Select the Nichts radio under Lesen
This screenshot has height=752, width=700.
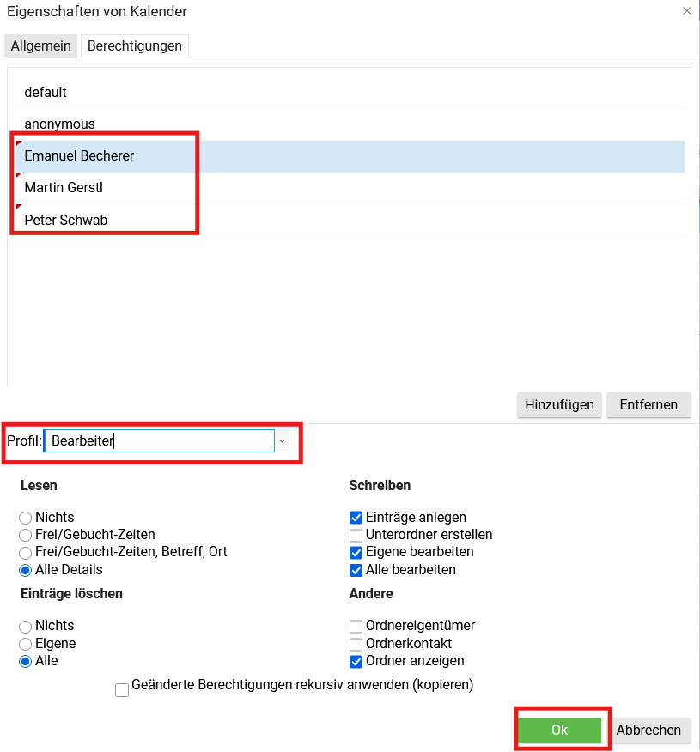[26, 518]
